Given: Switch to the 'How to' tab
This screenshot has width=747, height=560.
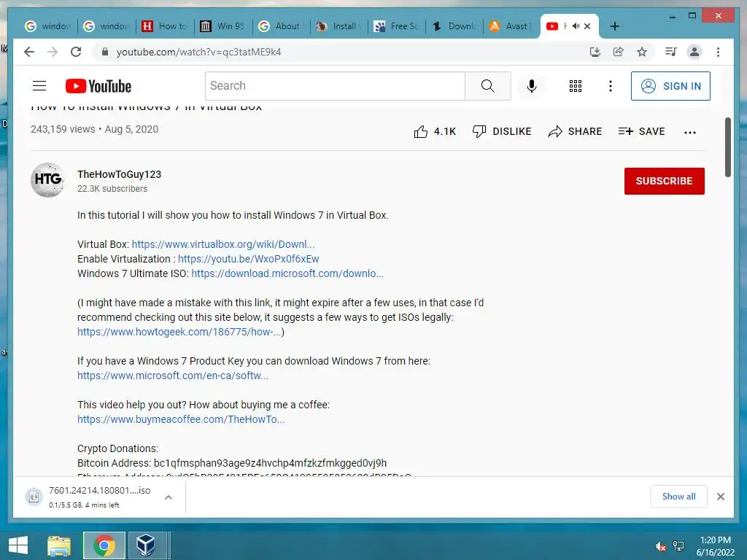Looking at the screenshot, I should point(165,26).
